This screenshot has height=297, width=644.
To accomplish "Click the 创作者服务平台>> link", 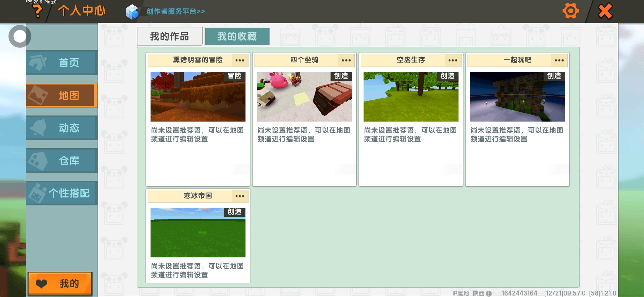I will pos(176,12).
